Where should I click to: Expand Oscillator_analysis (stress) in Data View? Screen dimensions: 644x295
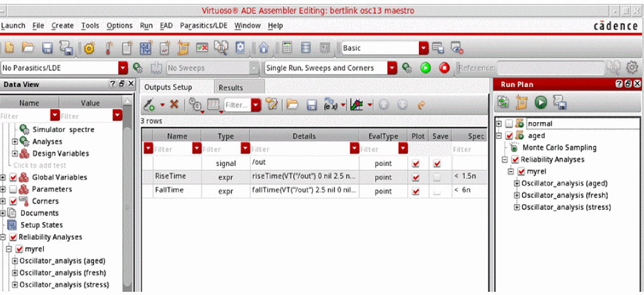[15, 285]
